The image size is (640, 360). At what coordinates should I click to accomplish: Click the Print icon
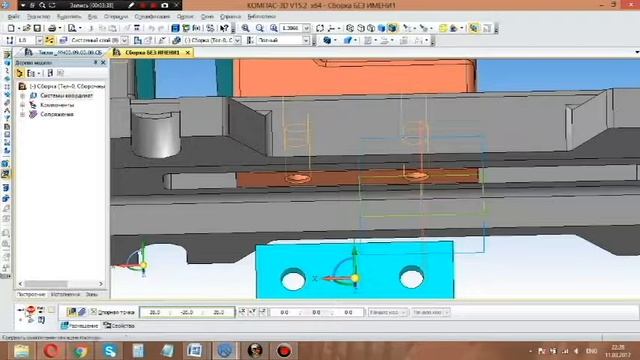(x=52, y=28)
